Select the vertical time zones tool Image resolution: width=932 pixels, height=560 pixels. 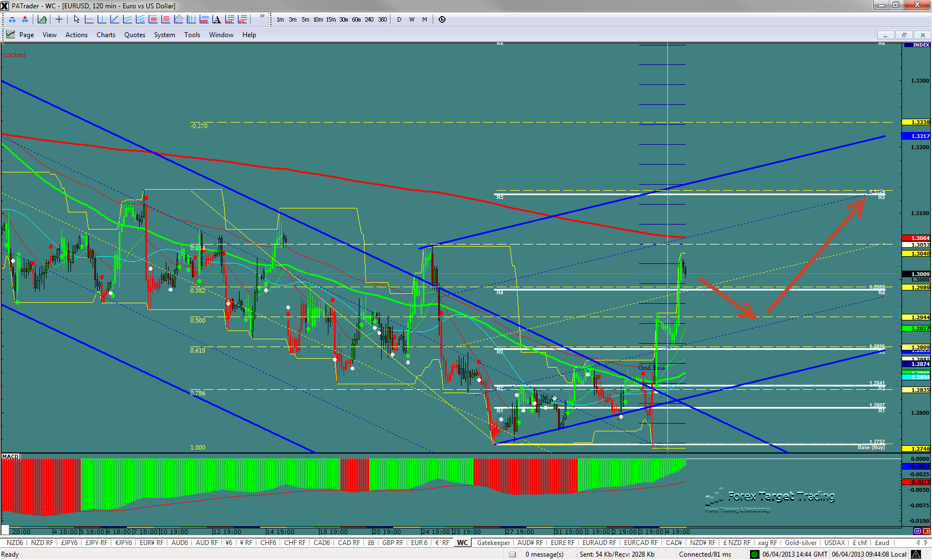[x=191, y=19]
